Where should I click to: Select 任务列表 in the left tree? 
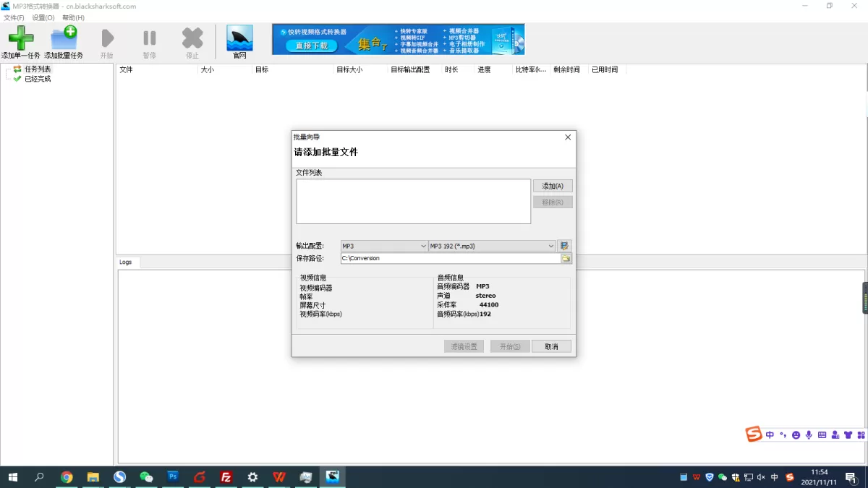click(38, 69)
